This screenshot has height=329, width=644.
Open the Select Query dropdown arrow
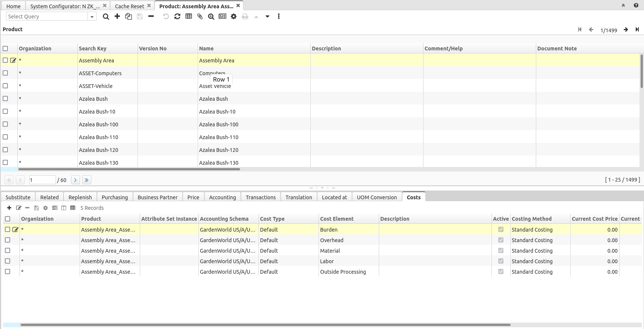(x=92, y=17)
